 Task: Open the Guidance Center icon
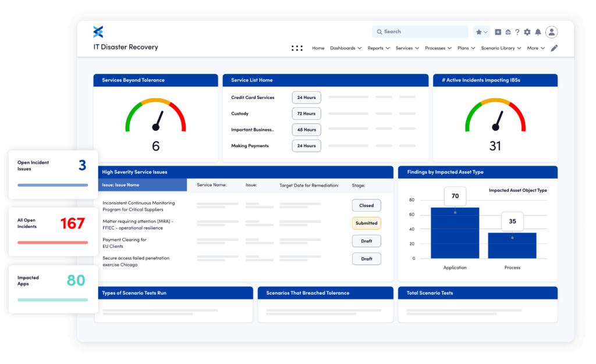coord(508,32)
